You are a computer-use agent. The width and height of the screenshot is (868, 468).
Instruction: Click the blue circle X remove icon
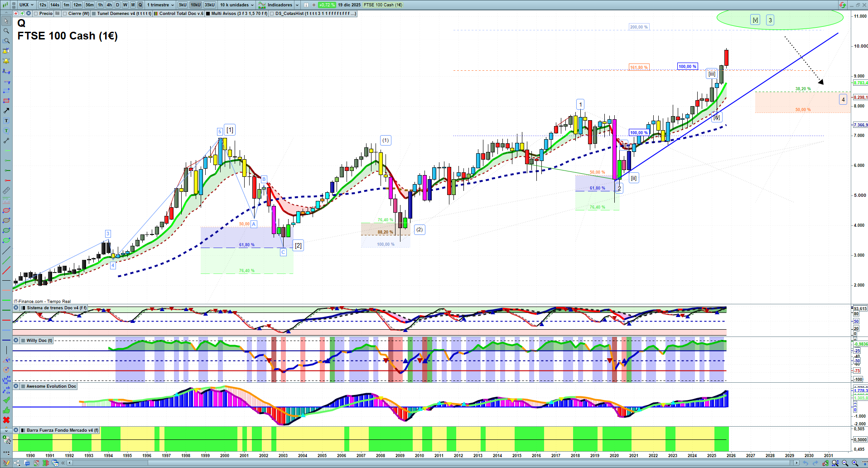pyautogui.click(x=29, y=14)
